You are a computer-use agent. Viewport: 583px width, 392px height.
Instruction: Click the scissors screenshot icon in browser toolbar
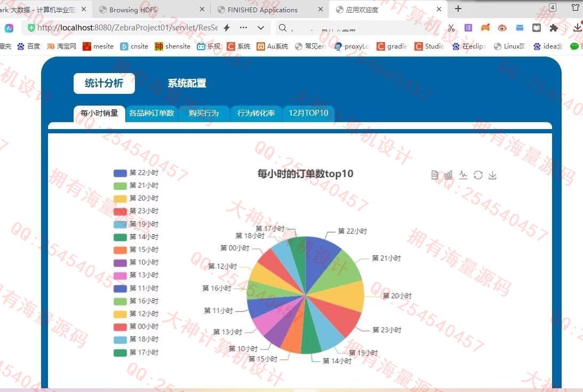[451, 28]
